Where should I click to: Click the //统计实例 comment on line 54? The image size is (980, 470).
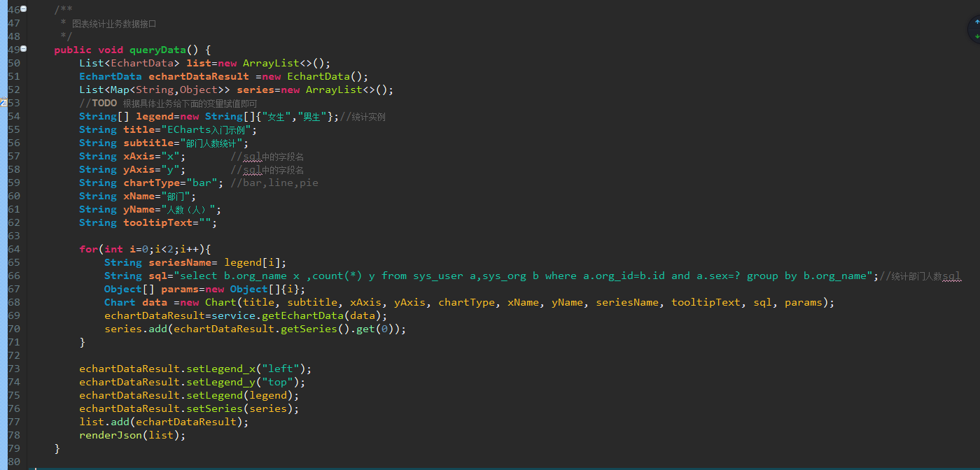[362, 116]
